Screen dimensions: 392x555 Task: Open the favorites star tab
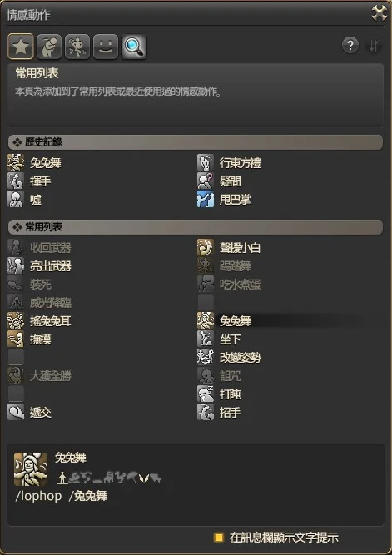pos(21,47)
